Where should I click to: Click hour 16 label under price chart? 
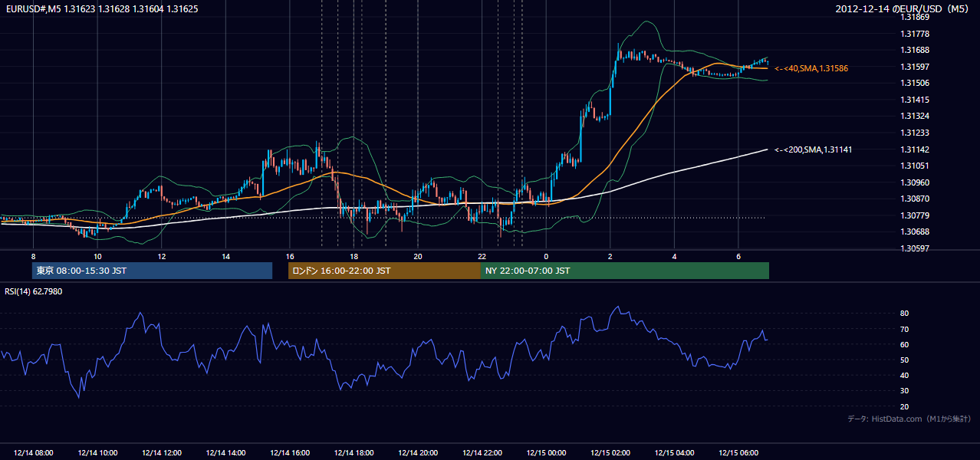pyautogui.click(x=290, y=256)
